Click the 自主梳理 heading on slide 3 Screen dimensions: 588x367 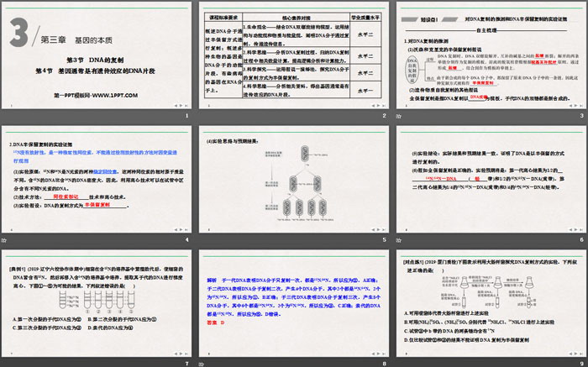(x=486, y=30)
